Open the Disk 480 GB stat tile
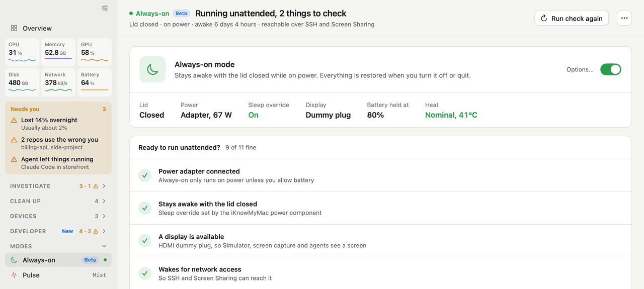This screenshot has width=644, height=289. click(x=22, y=82)
